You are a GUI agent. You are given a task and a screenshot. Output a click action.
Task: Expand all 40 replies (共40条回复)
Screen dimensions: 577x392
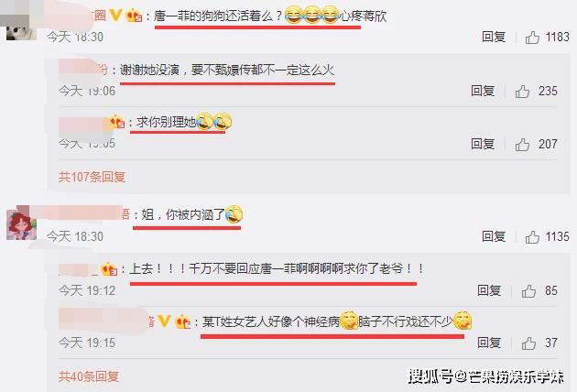[x=89, y=376]
